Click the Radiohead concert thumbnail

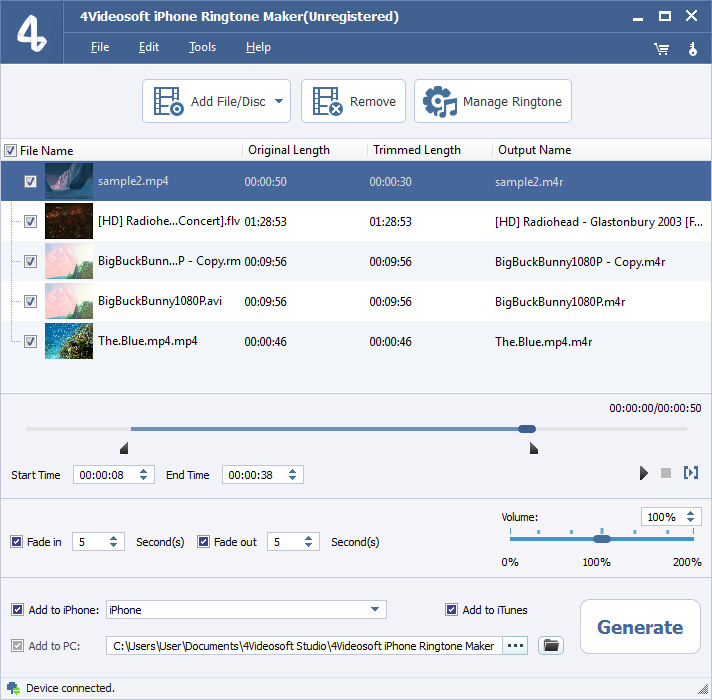(x=69, y=221)
